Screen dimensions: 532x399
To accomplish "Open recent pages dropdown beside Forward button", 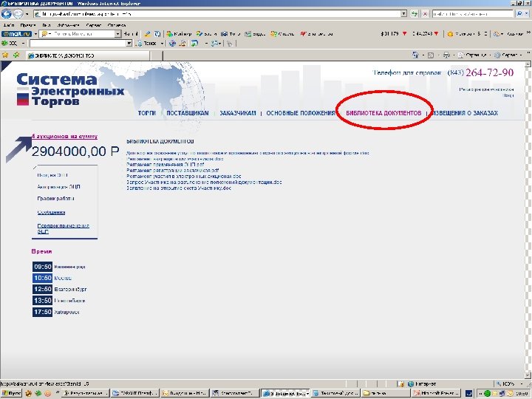I will 27,14.
